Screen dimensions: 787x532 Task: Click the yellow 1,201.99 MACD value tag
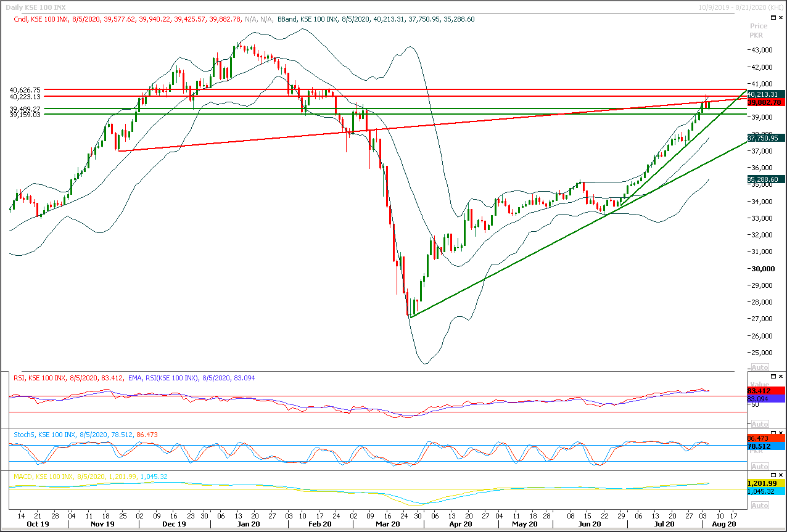coord(766,484)
